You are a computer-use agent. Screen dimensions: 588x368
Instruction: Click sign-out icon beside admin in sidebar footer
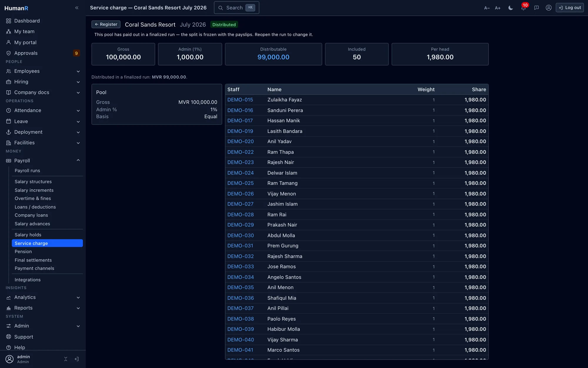[x=77, y=359]
